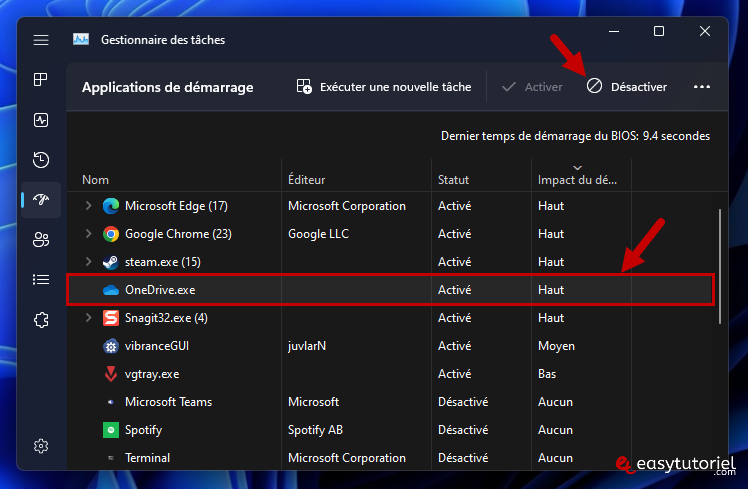The width and height of the screenshot is (748, 489).
Task: Expand the Google Chrome (23) group
Action: pos(88,234)
